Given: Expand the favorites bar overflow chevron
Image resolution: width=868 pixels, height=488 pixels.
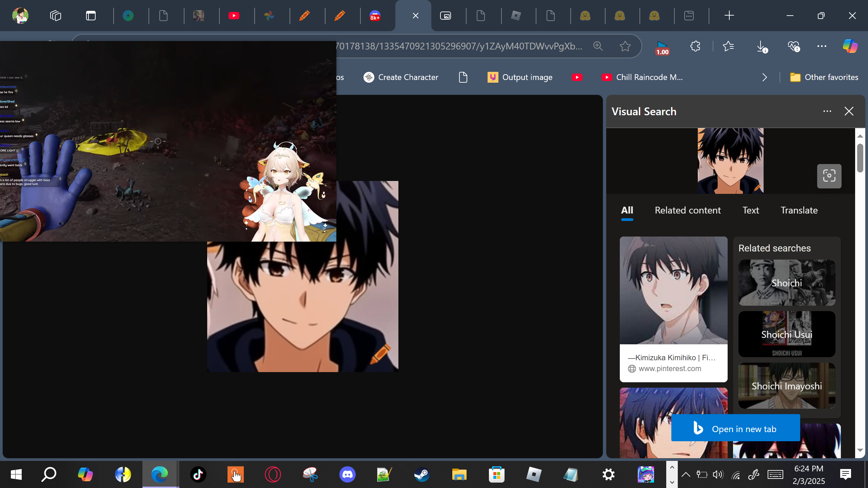Looking at the screenshot, I should 765,77.
